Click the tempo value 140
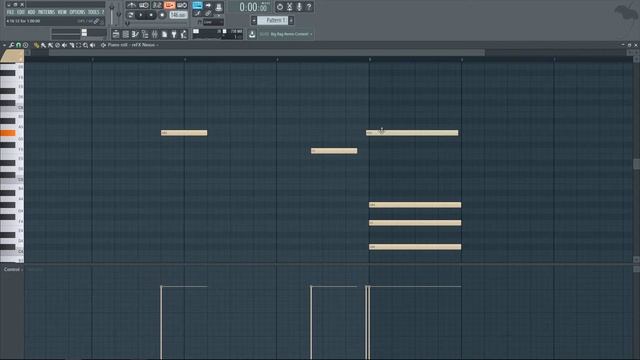Image resolution: width=640 pixels, height=360 pixels. coord(178,15)
